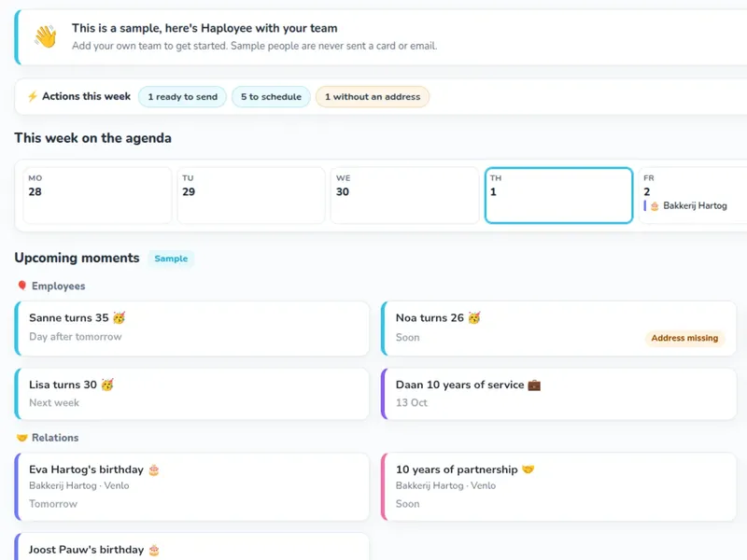747x560 pixels.
Task: Click 'Bakkerij Hartog · Venlo' under Eva Hartog
Action: [79, 485]
